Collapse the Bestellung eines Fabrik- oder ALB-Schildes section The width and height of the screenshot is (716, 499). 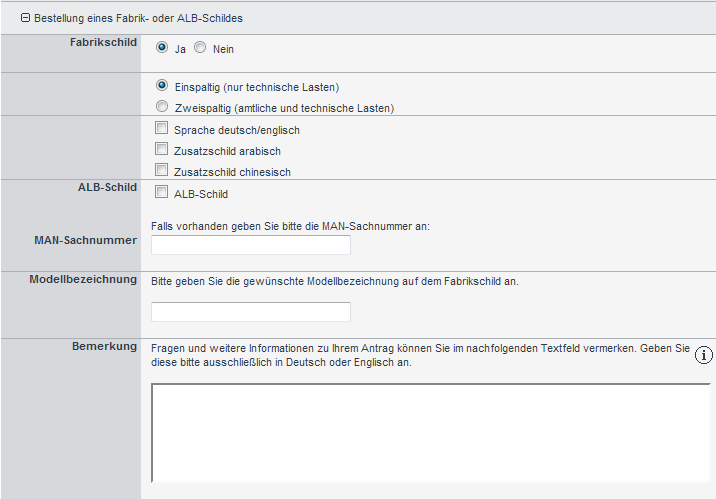[26, 18]
